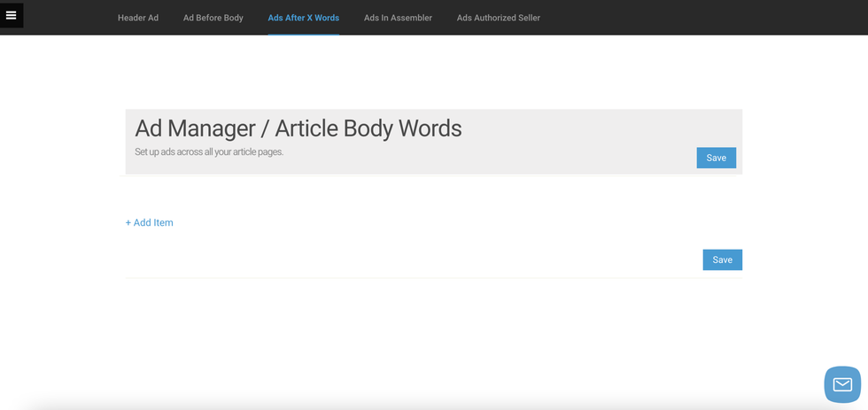This screenshot has width=868, height=410.
Task: Select the Ads After X Words tab
Action: (x=303, y=18)
